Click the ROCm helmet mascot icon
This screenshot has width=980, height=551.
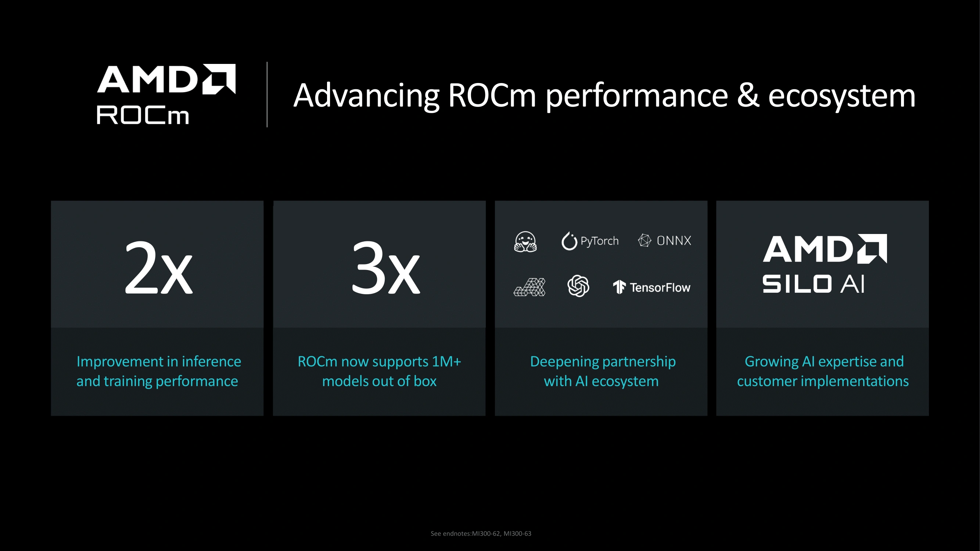point(525,240)
